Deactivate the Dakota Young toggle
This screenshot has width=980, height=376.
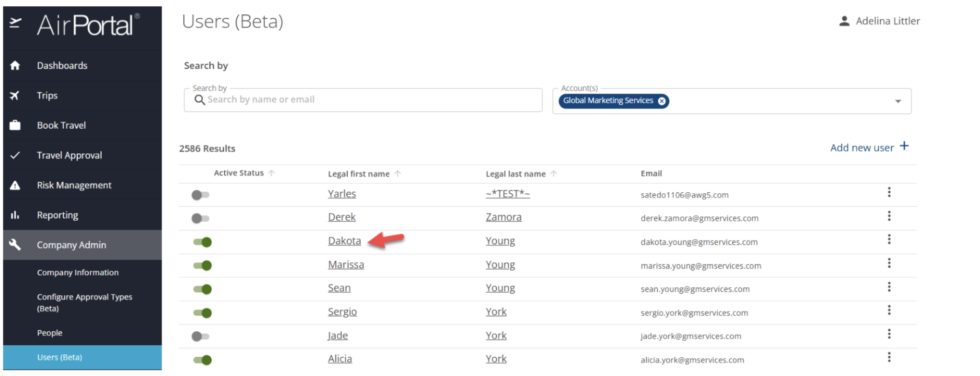[203, 242]
